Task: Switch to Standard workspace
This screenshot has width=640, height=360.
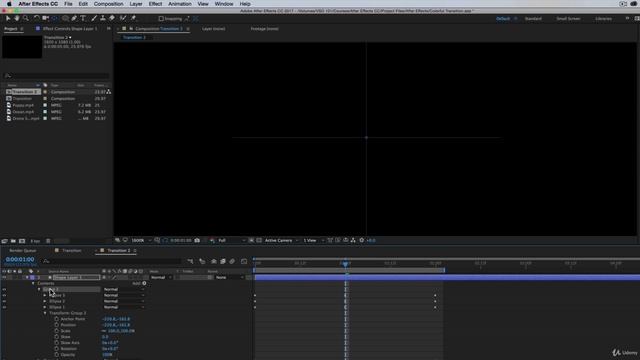Action: coord(533,19)
